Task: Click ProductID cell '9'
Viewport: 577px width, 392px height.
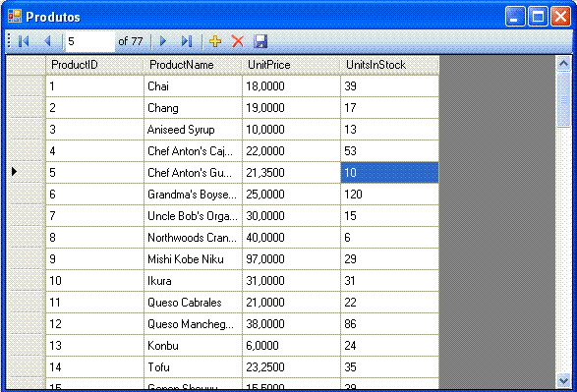Action: [94, 259]
